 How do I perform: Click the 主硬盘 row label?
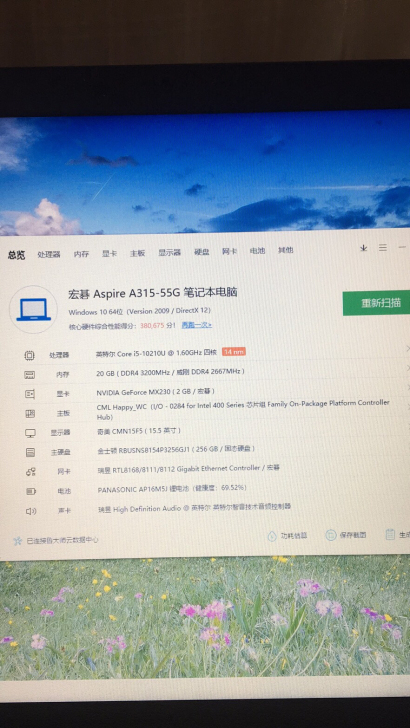click(60, 452)
